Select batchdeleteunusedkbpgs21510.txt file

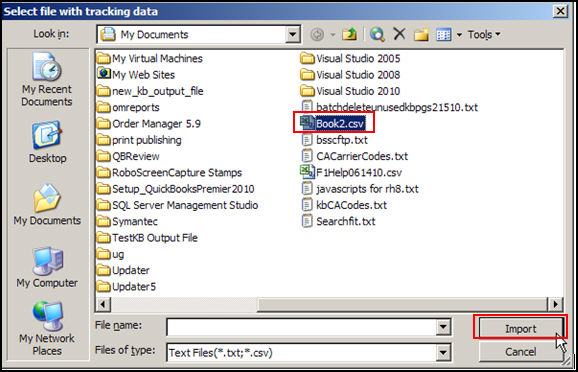pyautogui.click(x=389, y=107)
